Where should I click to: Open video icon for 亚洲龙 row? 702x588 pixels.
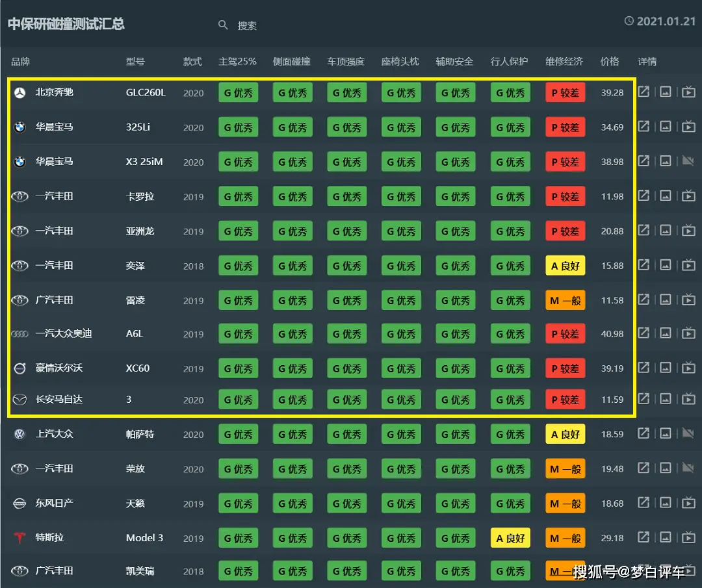[x=688, y=231]
